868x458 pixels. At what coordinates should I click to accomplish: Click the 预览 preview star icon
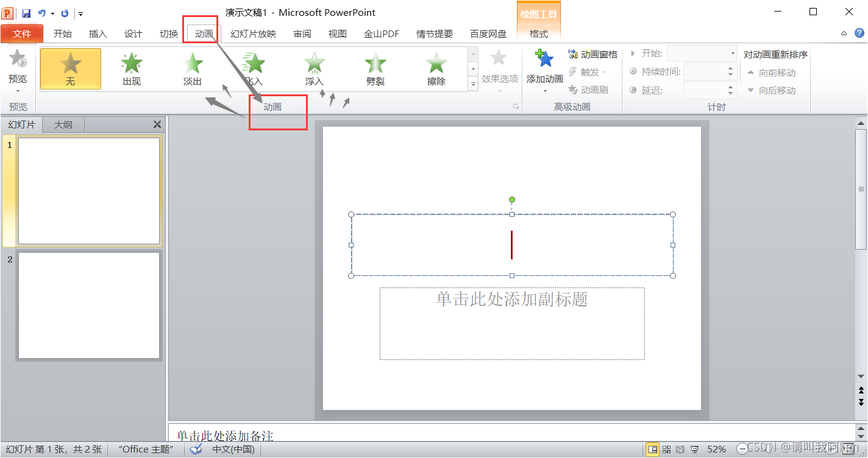pyautogui.click(x=18, y=58)
